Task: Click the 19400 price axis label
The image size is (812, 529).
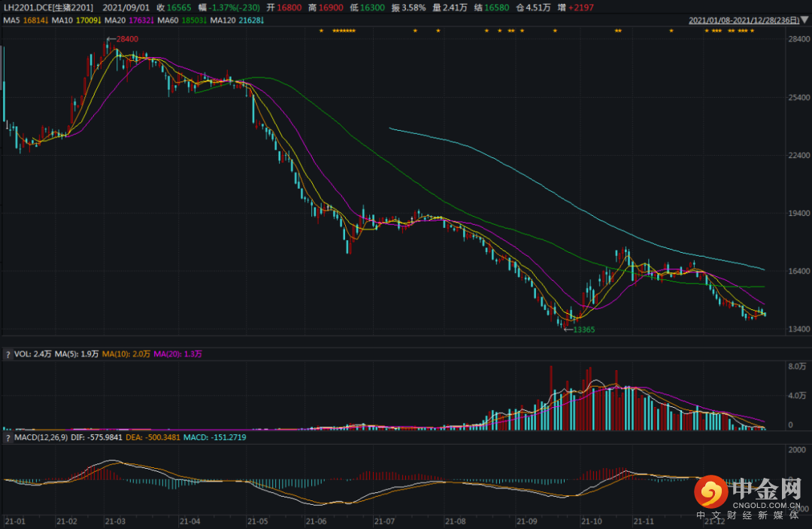Action: [x=798, y=214]
